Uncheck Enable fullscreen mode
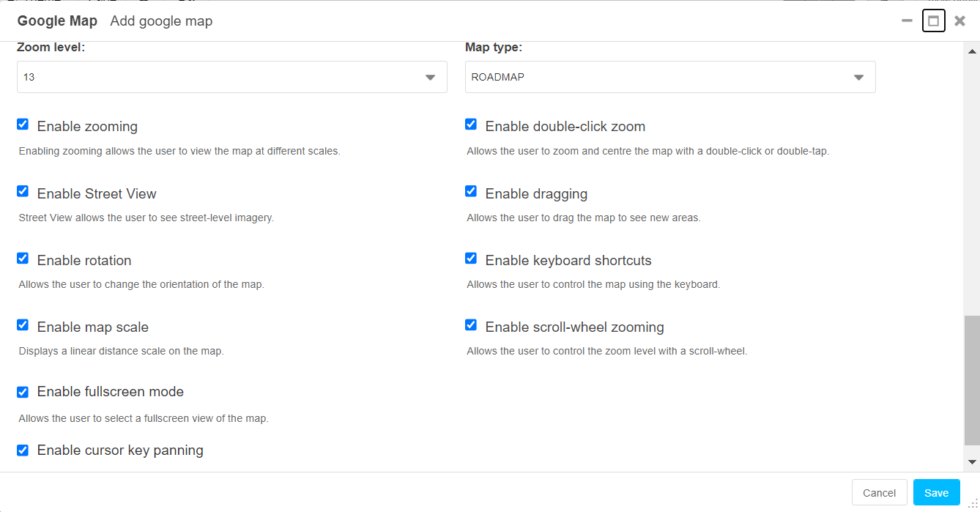 click(x=23, y=392)
